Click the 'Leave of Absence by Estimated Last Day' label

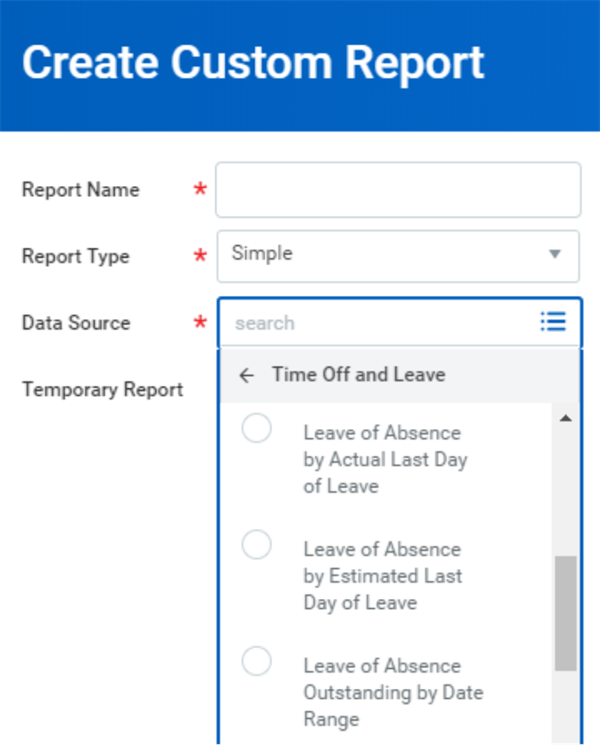pyautogui.click(x=382, y=576)
